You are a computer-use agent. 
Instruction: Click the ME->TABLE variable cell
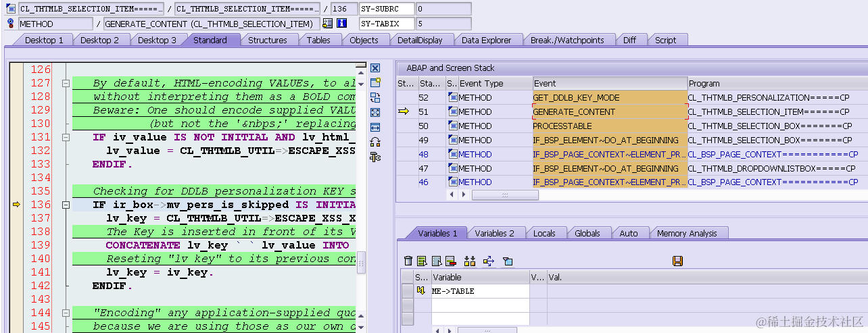pos(480,291)
